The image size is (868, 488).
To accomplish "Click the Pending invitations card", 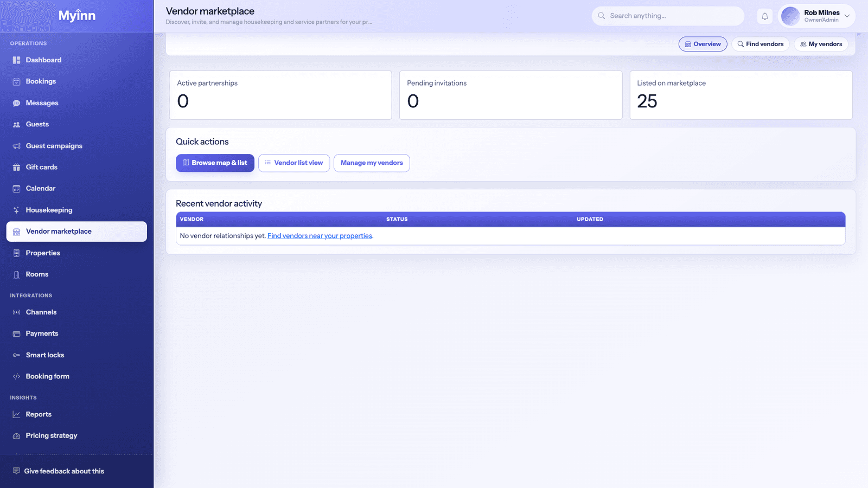I will (510, 95).
